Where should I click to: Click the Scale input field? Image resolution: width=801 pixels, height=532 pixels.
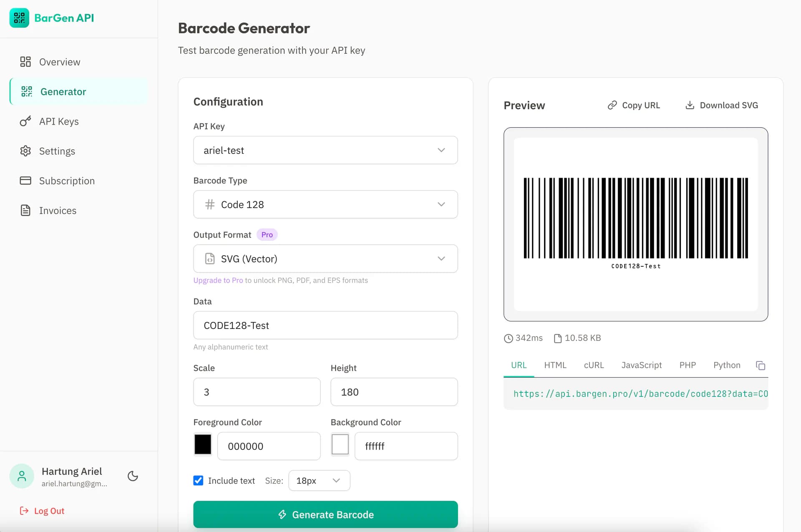point(257,392)
